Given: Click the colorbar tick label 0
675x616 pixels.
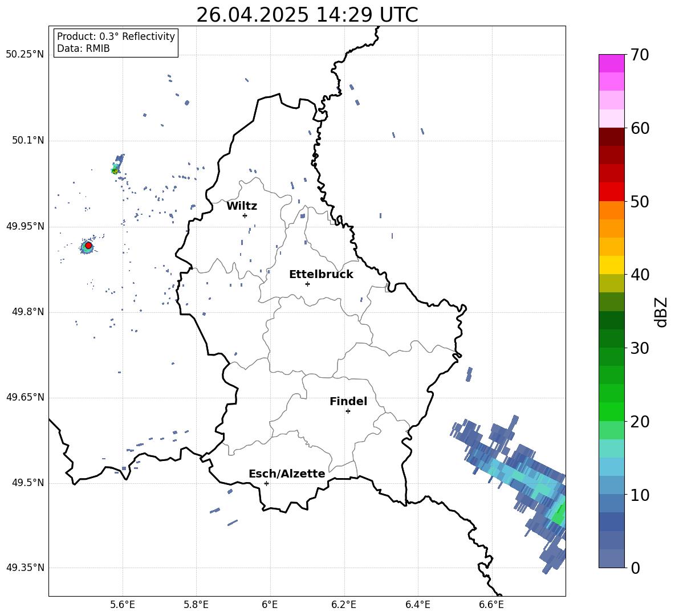Looking at the screenshot, I should pos(635,568).
